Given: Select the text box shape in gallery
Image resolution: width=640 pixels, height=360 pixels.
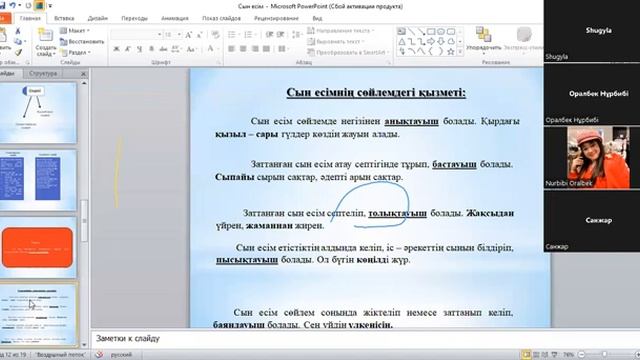Looking at the screenshot, I should coord(402,31).
